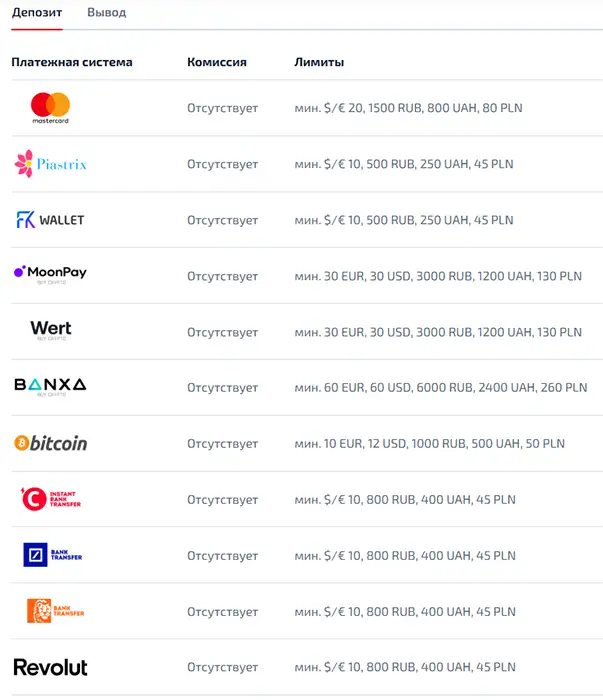
Task: Click Отсутствует in the Revolut row
Action: coord(222,667)
